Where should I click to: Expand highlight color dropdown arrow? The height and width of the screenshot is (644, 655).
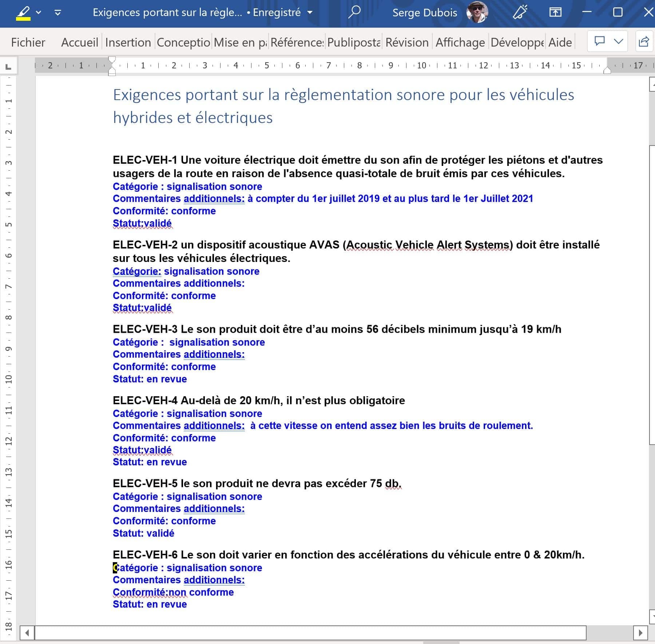pyautogui.click(x=39, y=13)
